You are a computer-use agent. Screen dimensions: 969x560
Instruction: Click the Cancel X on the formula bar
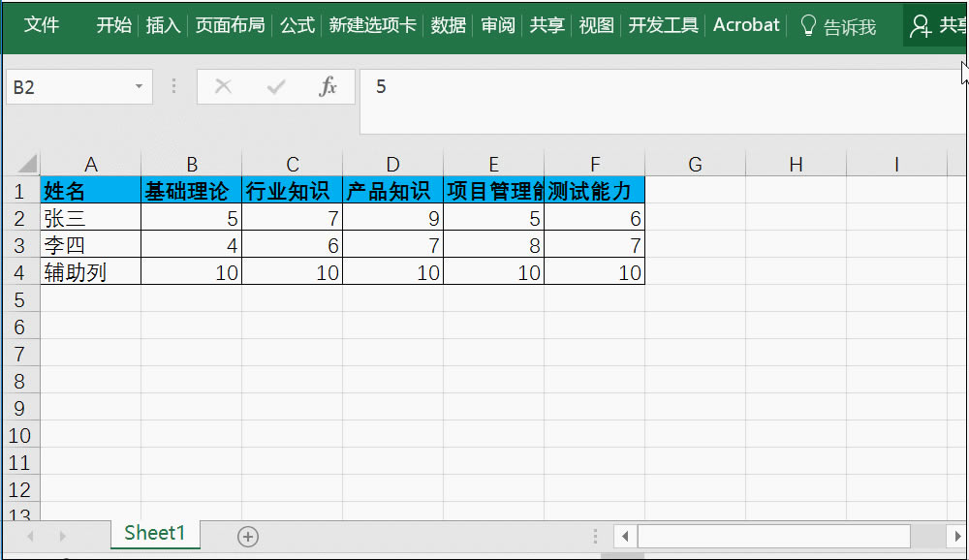[x=222, y=86]
